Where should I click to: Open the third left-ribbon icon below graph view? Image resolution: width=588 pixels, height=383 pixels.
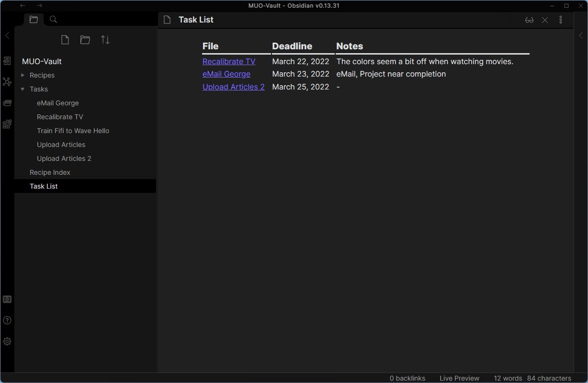point(7,103)
